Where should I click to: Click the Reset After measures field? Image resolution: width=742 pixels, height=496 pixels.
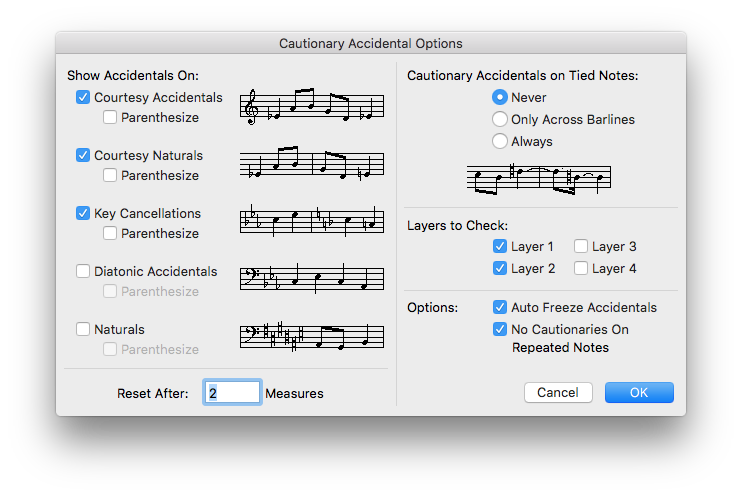coord(232,392)
